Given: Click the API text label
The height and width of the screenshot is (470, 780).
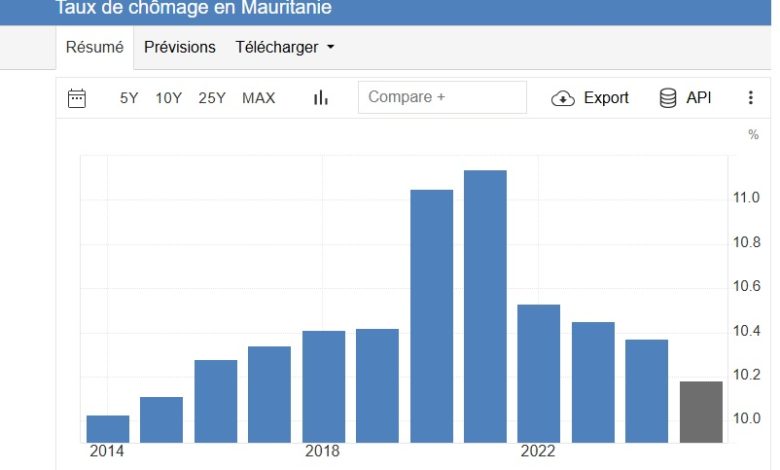Looking at the screenshot, I should point(699,98).
